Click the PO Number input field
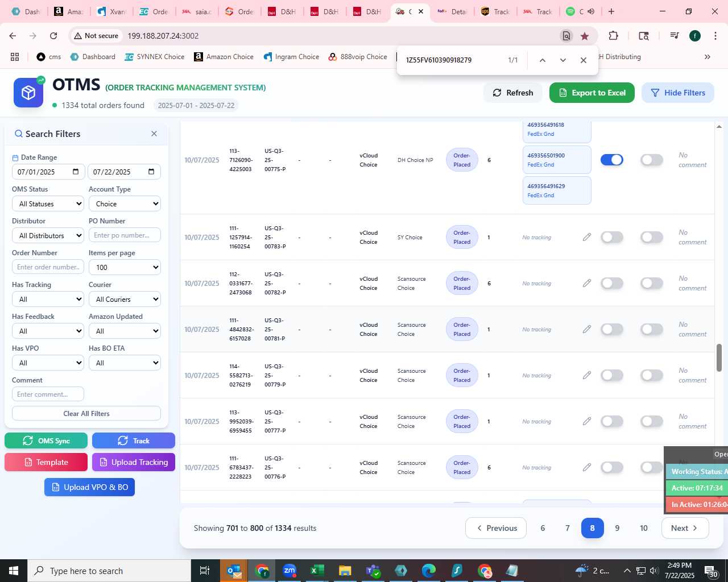 [125, 235]
